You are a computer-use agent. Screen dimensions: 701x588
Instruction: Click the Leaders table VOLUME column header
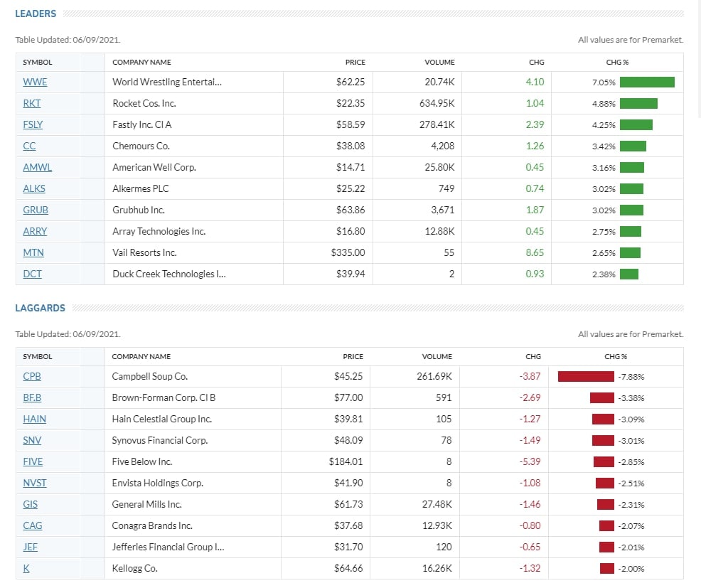tap(439, 62)
